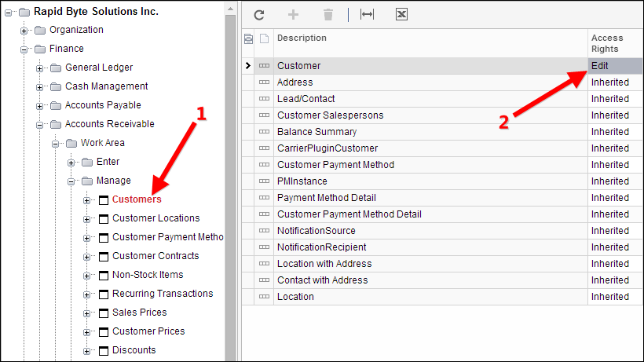This screenshot has height=362, width=644.
Task: Select Customer Payment Methods tree item
Action: tap(167, 237)
